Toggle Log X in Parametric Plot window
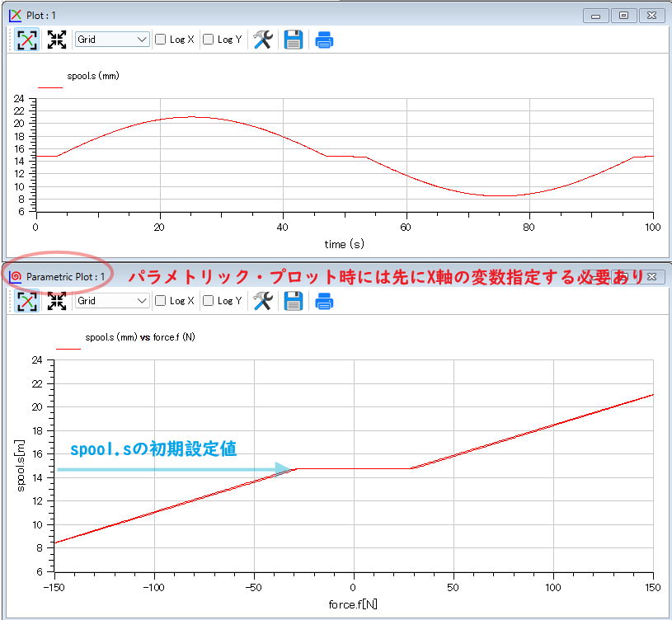Image resolution: width=672 pixels, height=620 pixels. tap(160, 301)
